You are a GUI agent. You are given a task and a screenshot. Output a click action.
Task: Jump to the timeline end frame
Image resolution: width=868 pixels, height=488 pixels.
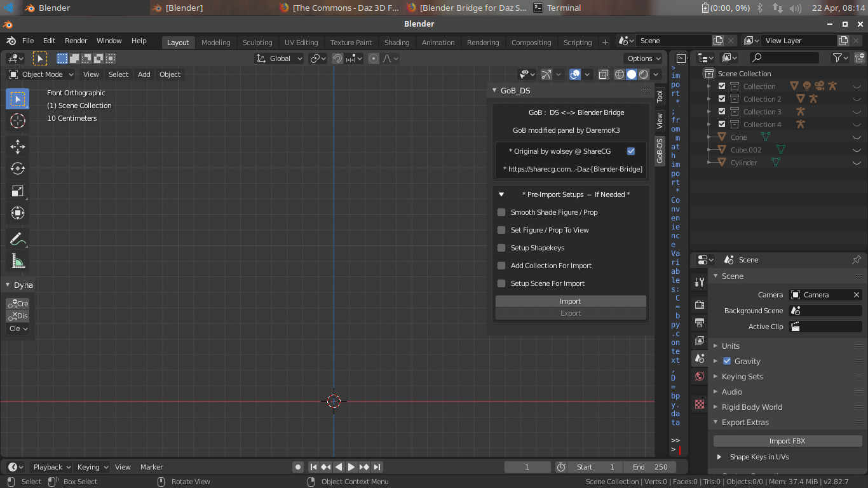click(377, 467)
